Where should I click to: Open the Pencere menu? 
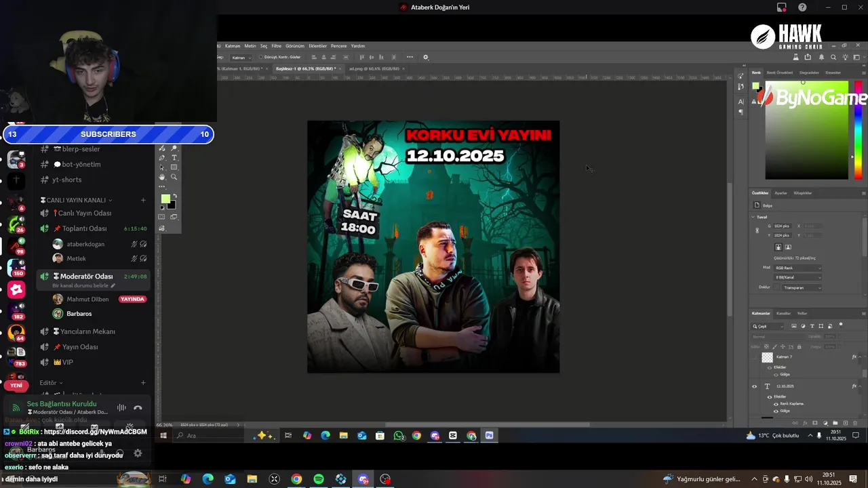(x=338, y=46)
